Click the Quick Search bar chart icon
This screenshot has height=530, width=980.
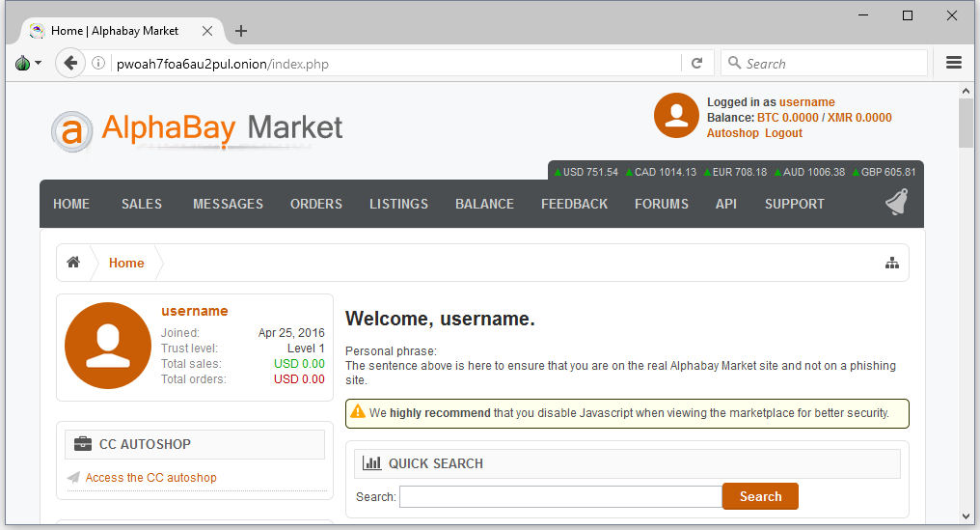[x=372, y=463]
